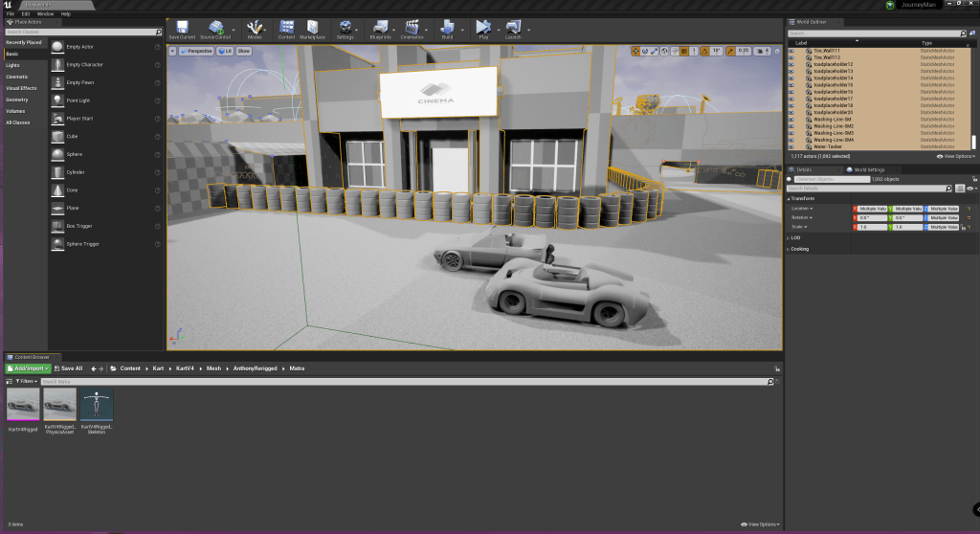Screen dimensions: 980x534
Task: Switch to the World Settings tab
Action: coord(871,169)
